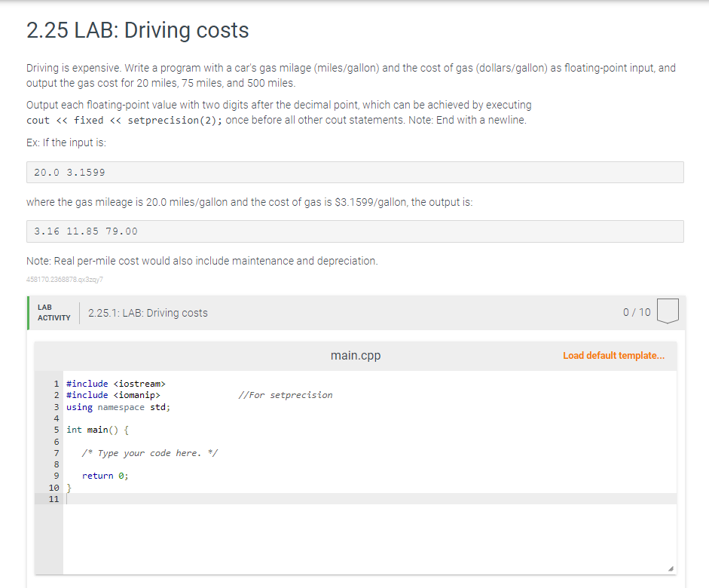
Task: Click the 458170.2368878.qx3zqy7 identifier text
Action: click(65, 279)
